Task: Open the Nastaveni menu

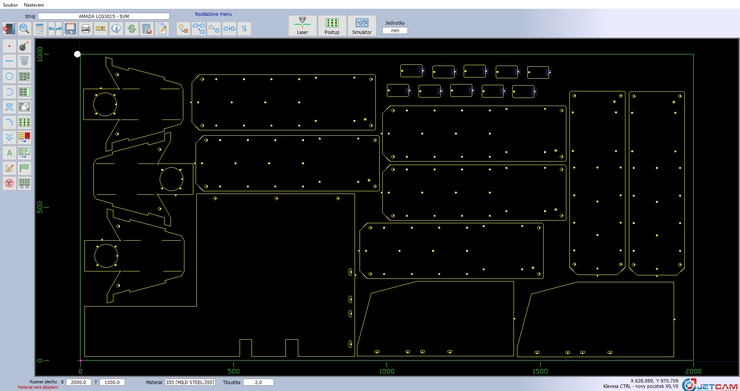Action: tap(34, 5)
